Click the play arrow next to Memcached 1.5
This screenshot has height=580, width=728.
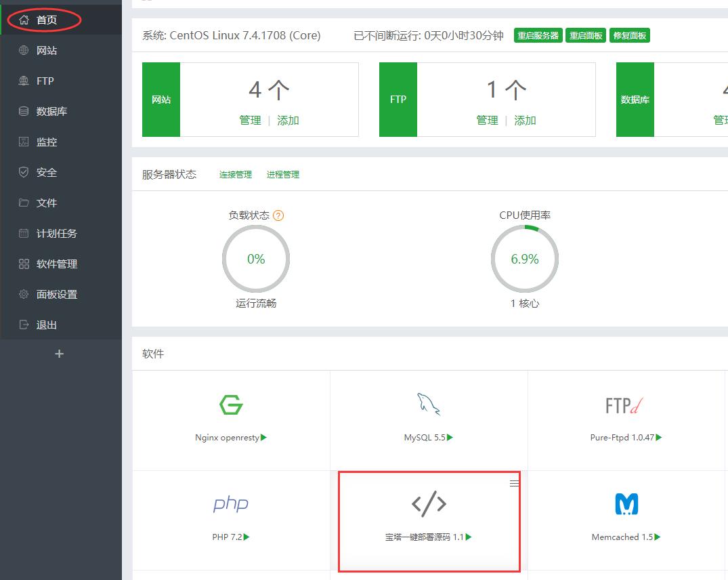(658, 537)
